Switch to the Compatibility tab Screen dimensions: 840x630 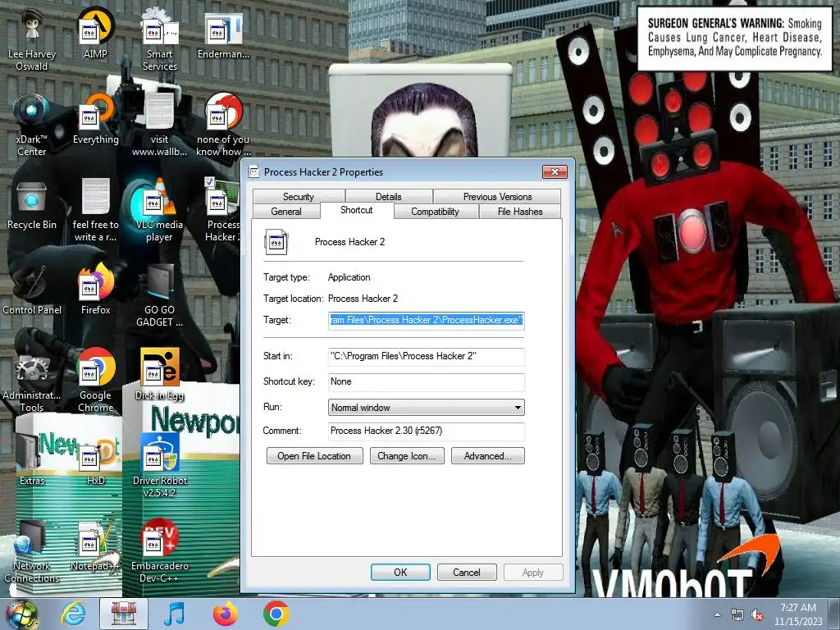coord(435,212)
